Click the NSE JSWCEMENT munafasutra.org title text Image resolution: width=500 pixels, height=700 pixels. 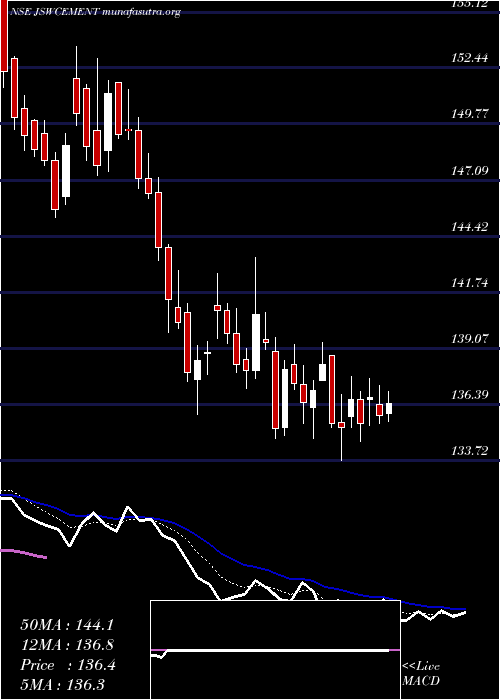point(96,12)
